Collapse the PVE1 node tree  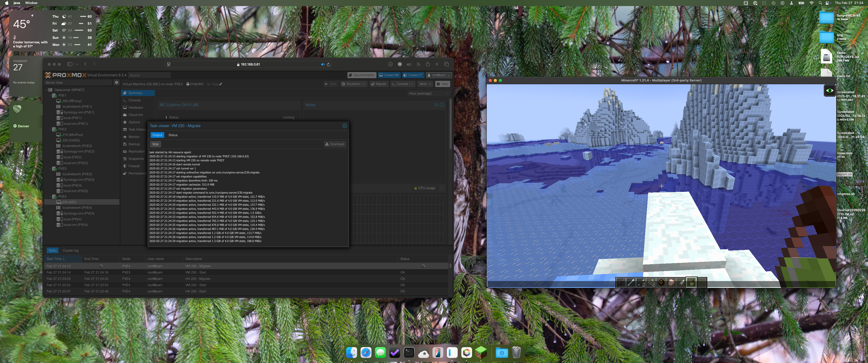51,96
